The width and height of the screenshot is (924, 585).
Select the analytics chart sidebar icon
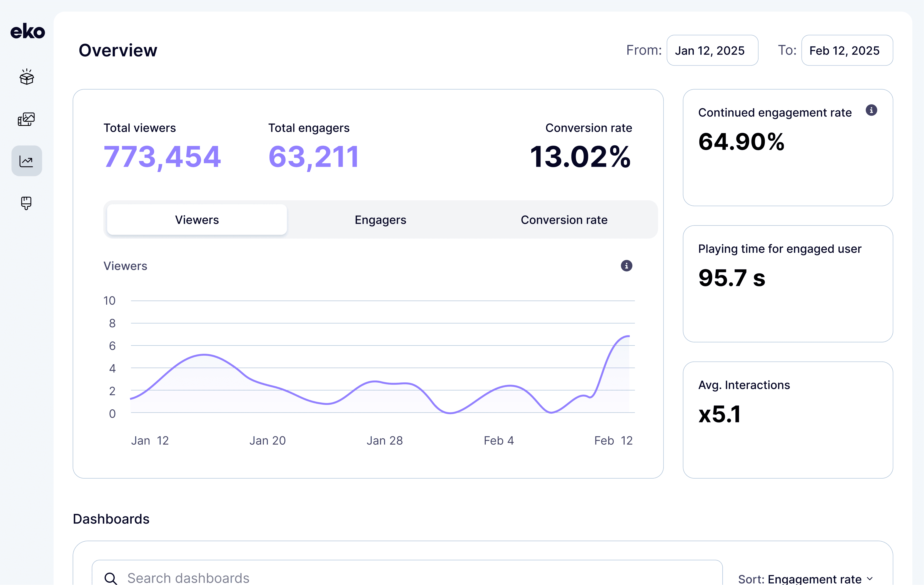(x=26, y=161)
